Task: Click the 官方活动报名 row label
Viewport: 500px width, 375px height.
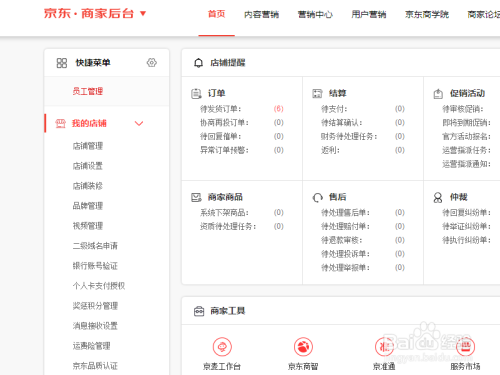Action: pyautogui.click(x=466, y=136)
